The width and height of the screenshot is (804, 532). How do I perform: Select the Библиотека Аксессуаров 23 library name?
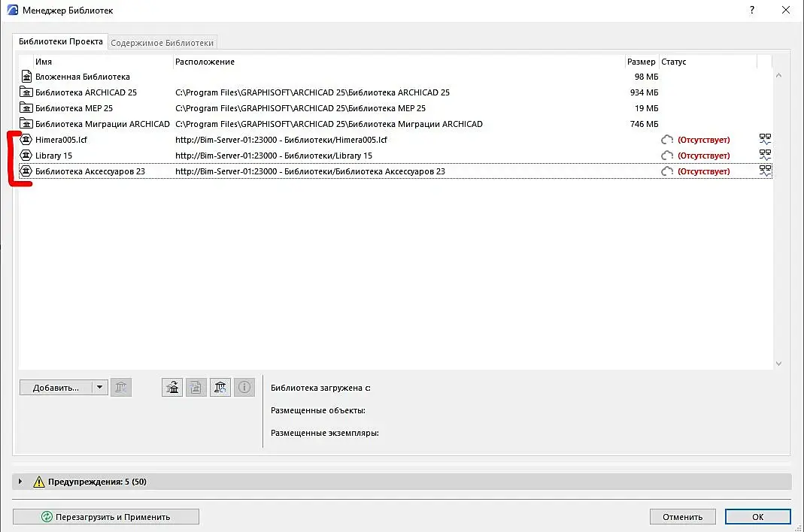(90, 171)
